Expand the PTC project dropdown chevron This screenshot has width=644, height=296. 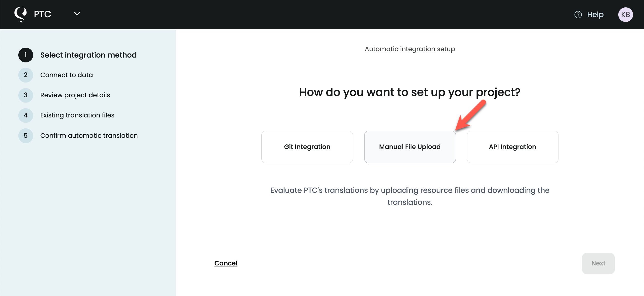[x=77, y=14]
